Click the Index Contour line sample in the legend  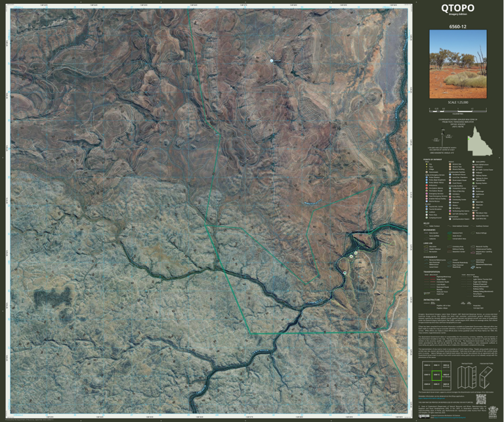coord(426,226)
